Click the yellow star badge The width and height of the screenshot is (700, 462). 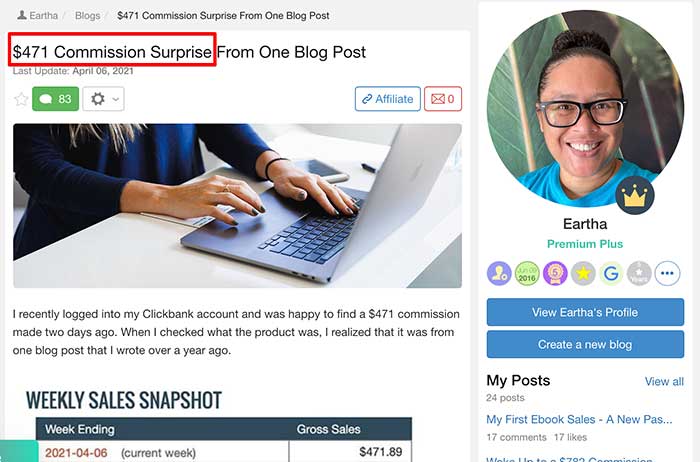(x=583, y=273)
